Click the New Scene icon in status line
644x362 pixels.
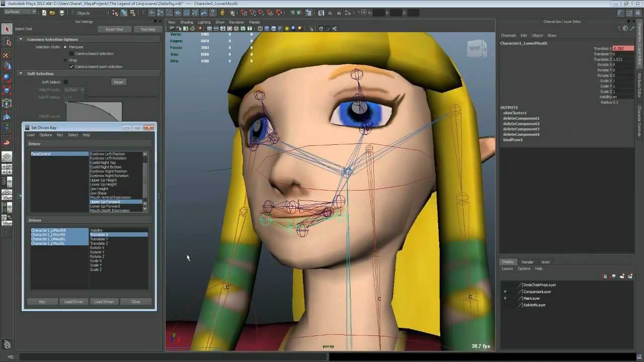(44, 13)
